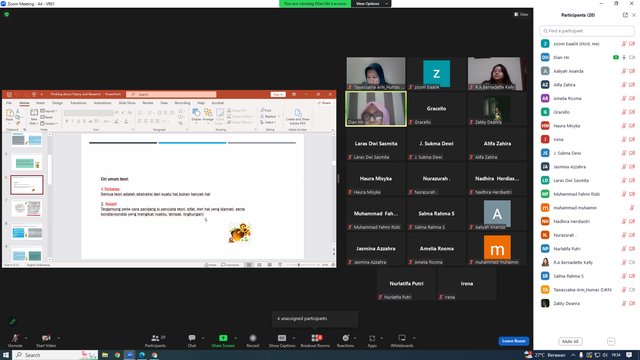Click the Arrange icon in Drawing group

208,116
